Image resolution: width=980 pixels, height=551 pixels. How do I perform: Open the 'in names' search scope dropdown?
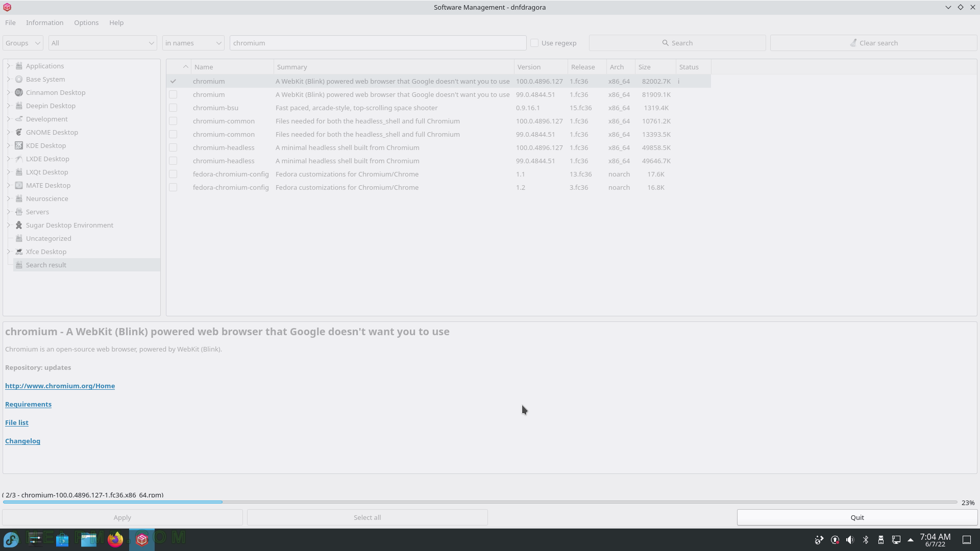click(x=193, y=43)
